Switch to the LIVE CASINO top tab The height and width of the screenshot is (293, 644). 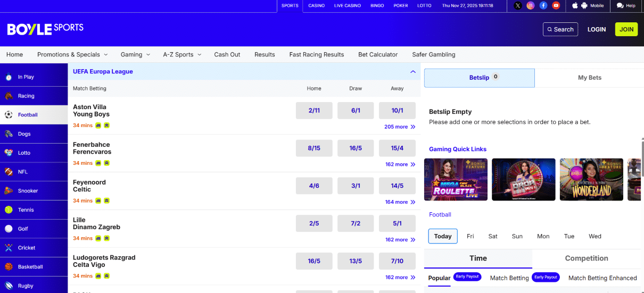(348, 6)
